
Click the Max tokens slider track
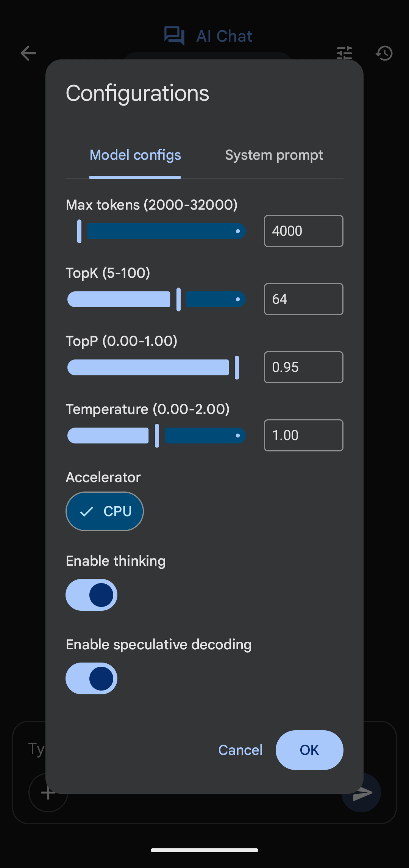tap(156, 231)
